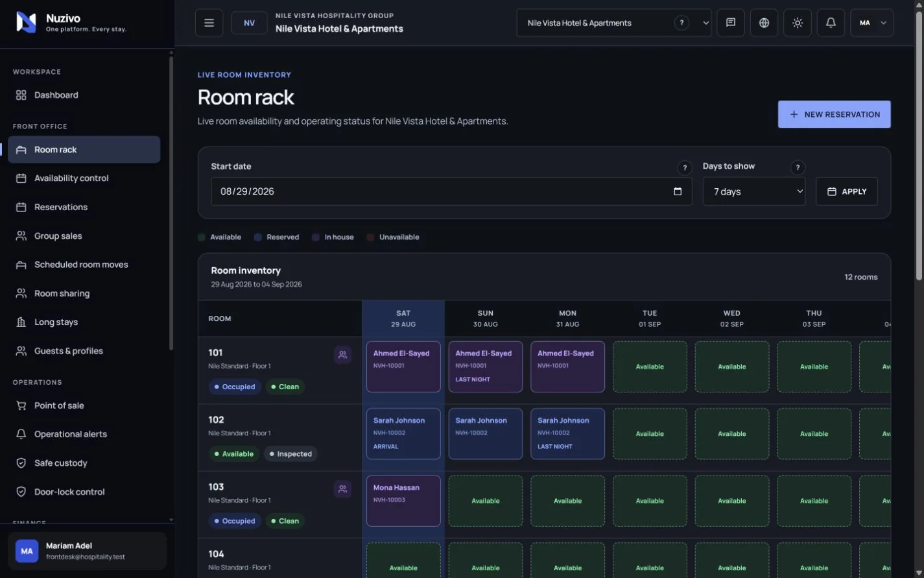Click the Dashboard grid icon

21,95
